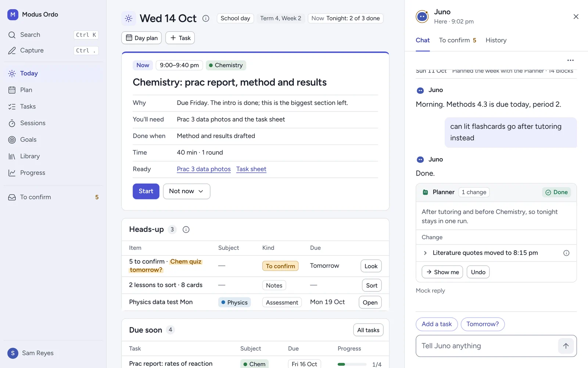Open three-dot menu in Juno chat
Screen dimensions: 588x368
570,60
